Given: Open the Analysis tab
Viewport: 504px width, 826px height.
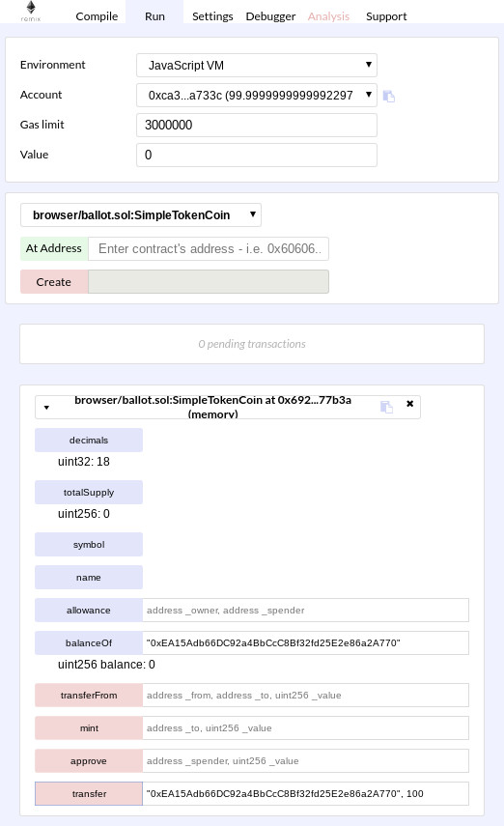Looking at the screenshot, I should pyautogui.click(x=328, y=16).
